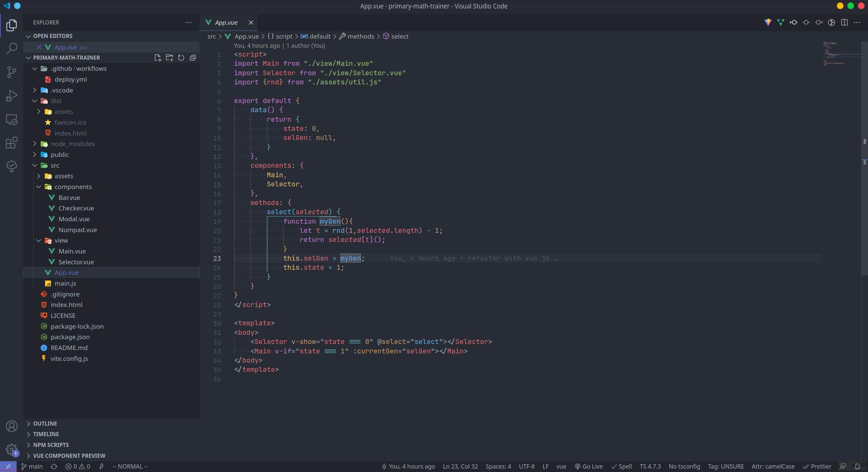Click 'script' in the breadcrumb
This screenshot has width=868, height=472.
click(284, 36)
